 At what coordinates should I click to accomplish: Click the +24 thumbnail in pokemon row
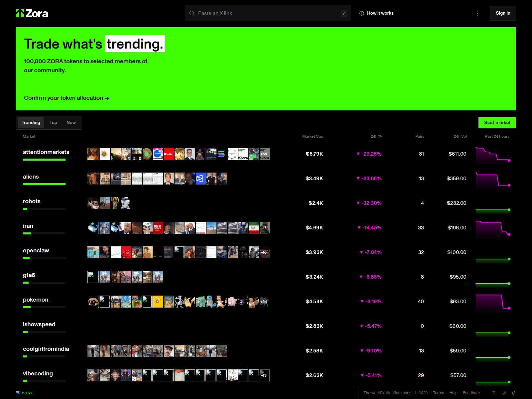click(x=264, y=302)
